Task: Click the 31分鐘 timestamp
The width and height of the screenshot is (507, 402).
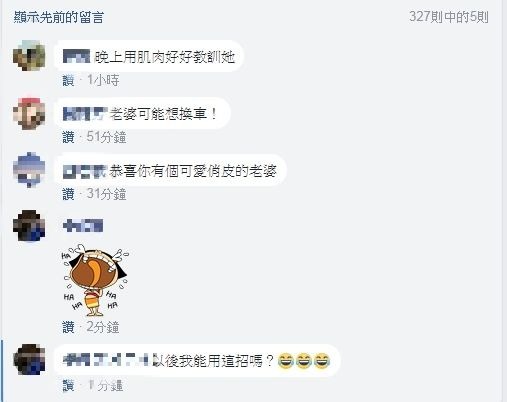Action: [x=106, y=194]
